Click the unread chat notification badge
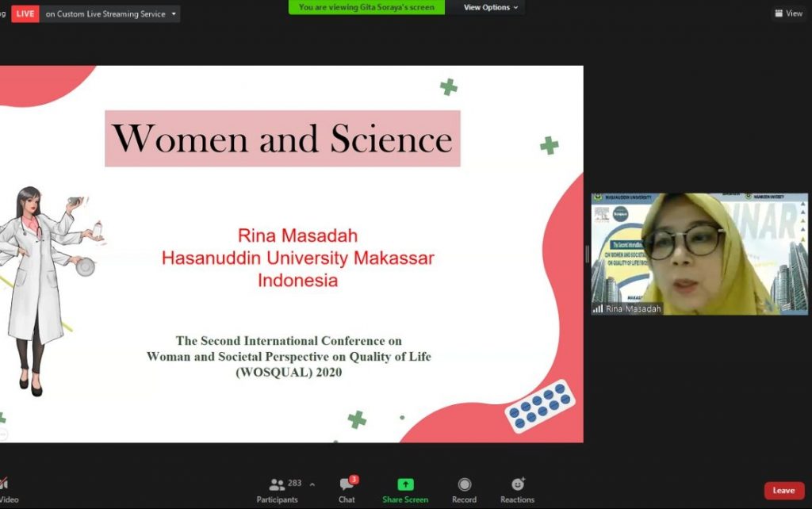812x509 pixels. pyautogui.click(x=354, y=480)
